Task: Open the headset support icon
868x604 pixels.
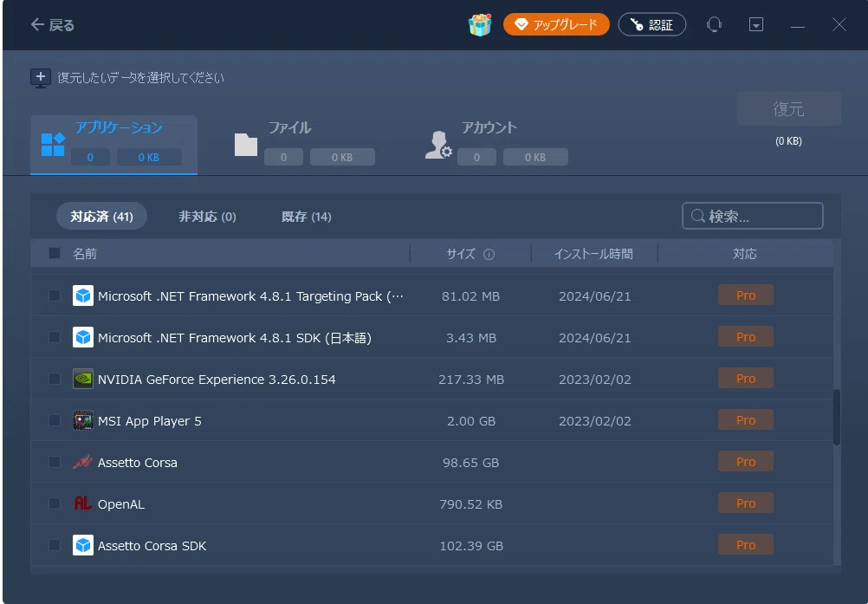Action: click(714, 24)
